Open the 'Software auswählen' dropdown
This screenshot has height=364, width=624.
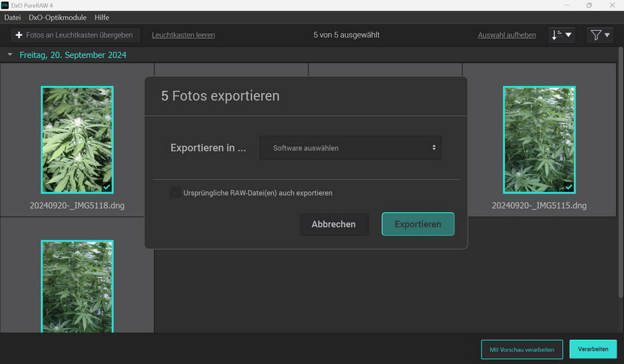(350, 148)
